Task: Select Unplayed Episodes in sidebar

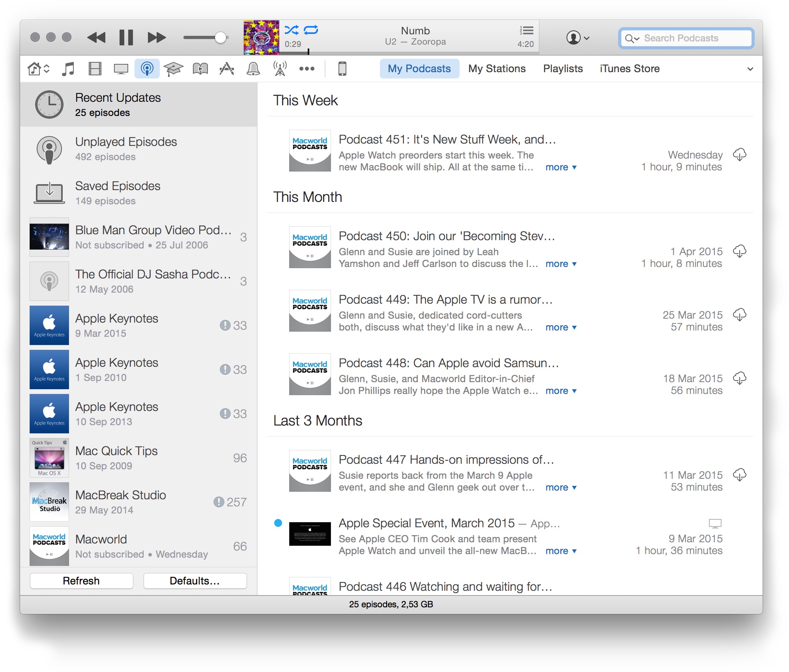Action: [x=138, y=149]
